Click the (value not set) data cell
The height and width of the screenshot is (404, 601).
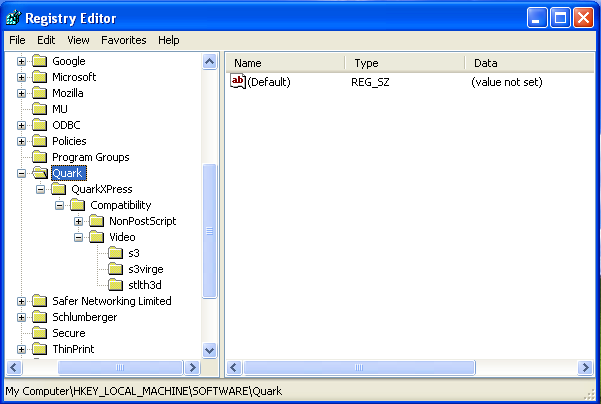pyautogui.click(x=507, y=82)
